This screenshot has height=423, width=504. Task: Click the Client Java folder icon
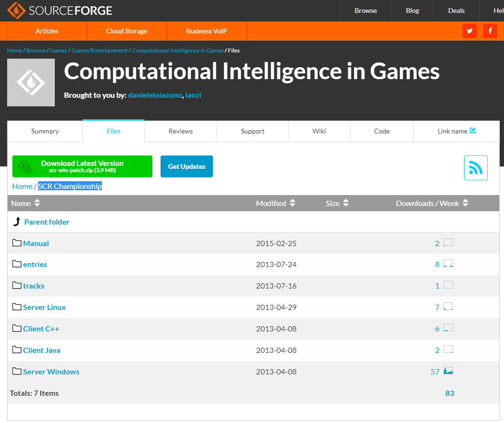point(17,350)
